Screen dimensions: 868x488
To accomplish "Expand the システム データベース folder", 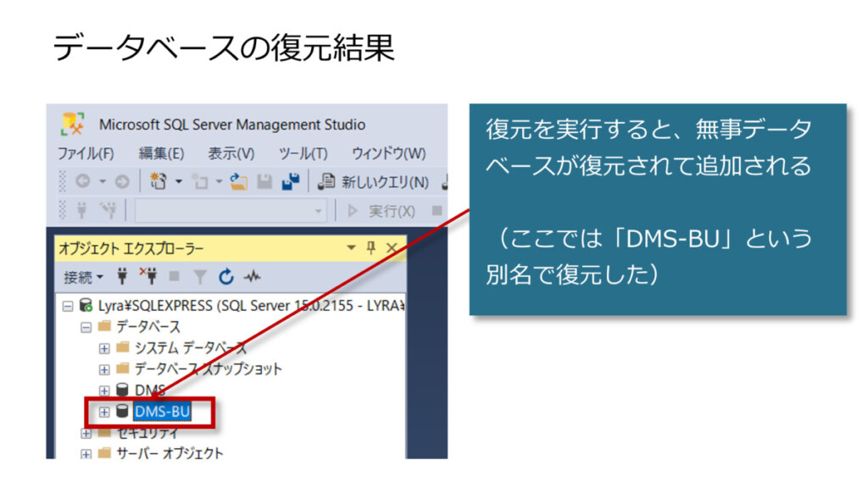I will pyautogui.click(x=104, y=347).
